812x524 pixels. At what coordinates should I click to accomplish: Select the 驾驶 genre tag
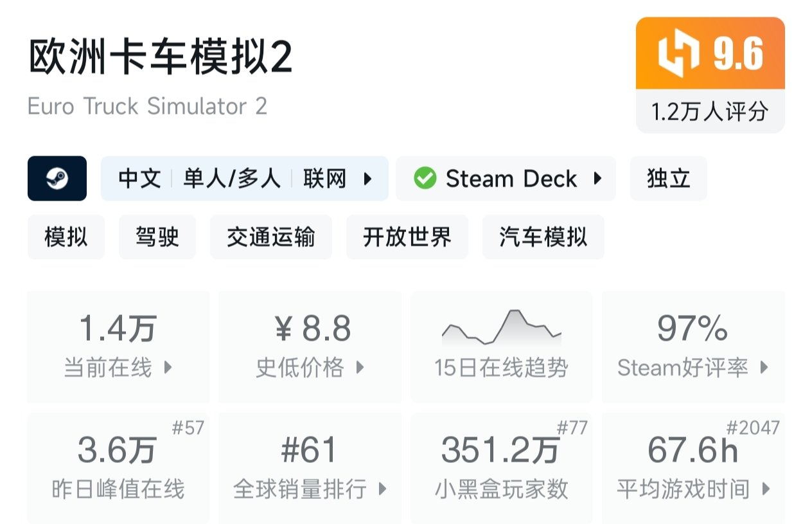pos(157,237)
